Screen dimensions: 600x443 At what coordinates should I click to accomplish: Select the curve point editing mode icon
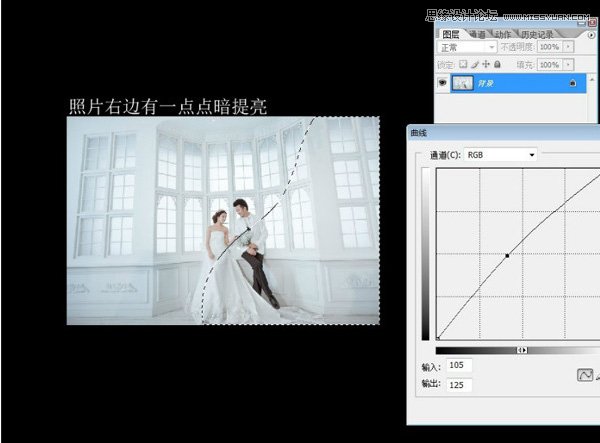click(x=585, y=375)
